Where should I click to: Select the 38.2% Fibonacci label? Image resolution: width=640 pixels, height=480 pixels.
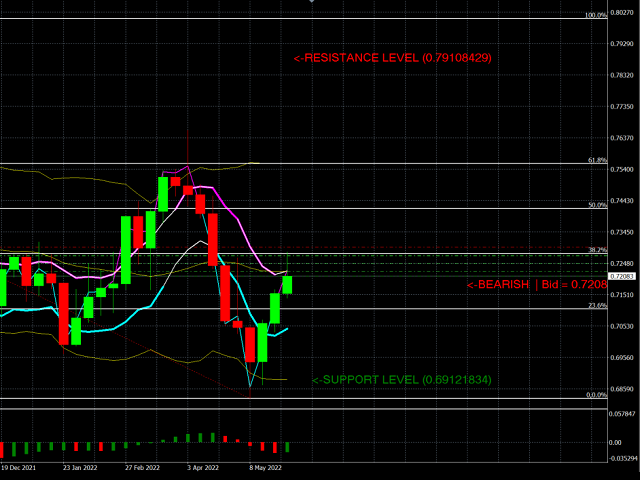coord(598,250)
